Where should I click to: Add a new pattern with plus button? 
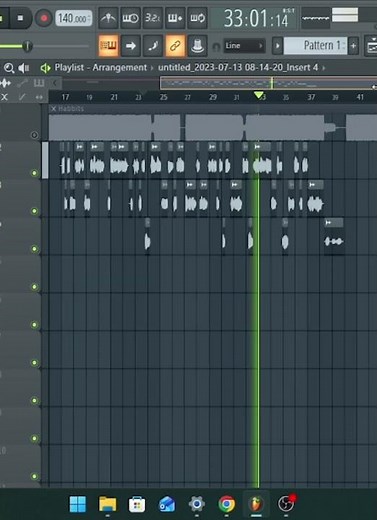click(x=353, y=46)
